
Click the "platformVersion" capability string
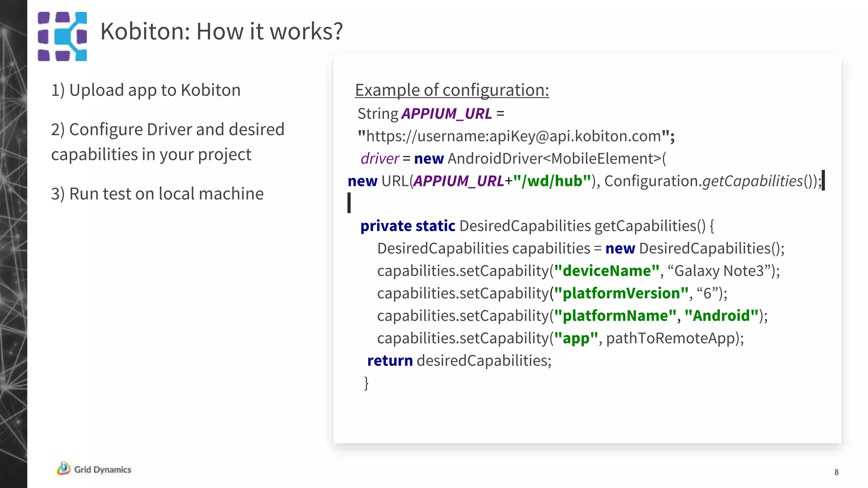[x=621, y=294]
